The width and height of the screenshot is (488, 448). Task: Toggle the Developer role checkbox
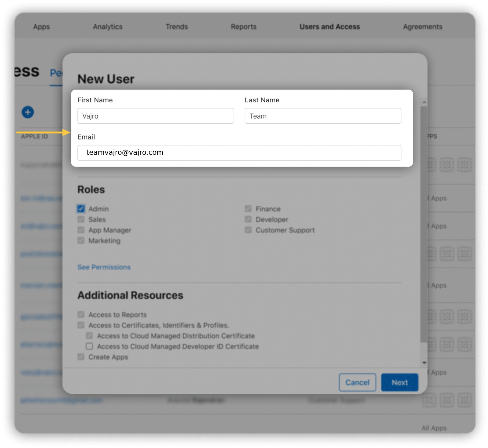coord(248,219)
